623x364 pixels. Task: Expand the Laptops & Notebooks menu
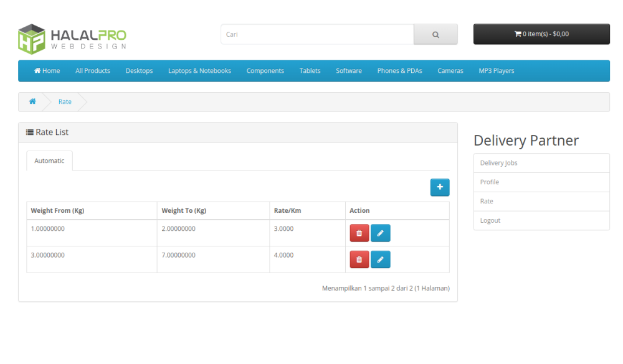pyautogui.click(x=199, y=71)
